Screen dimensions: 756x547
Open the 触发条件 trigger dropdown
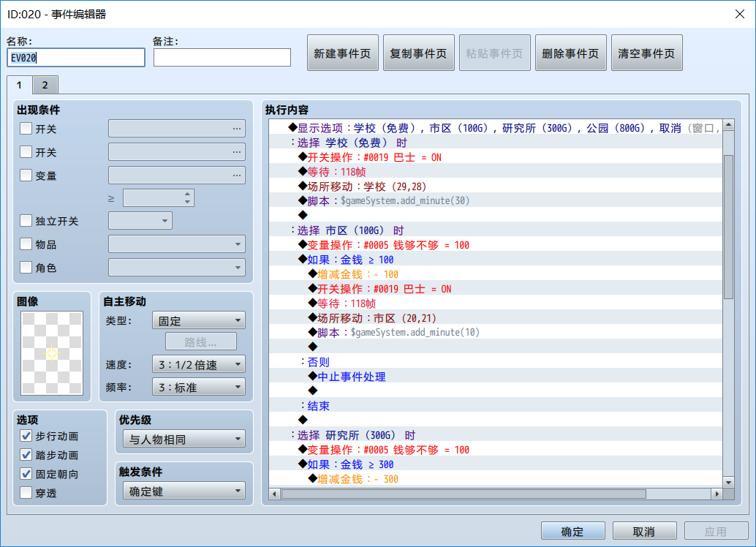(184, 491)
